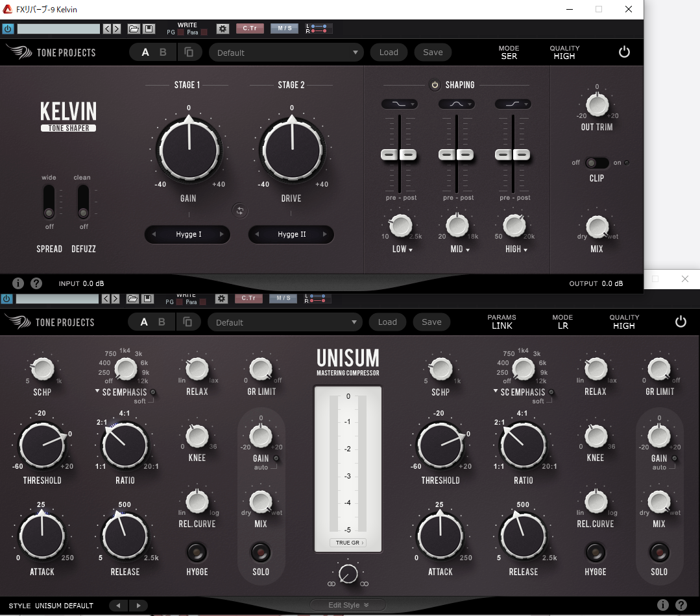
Task: Click the previous preset arrow in Kelvin host toolbar
Action: click(107, 29)
